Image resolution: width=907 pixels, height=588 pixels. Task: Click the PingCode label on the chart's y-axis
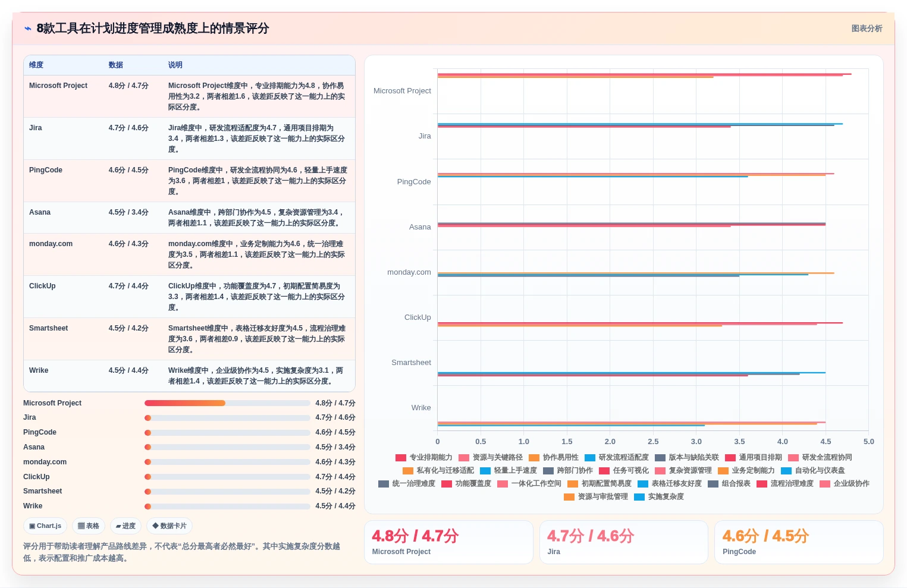(x=414, y=182)
